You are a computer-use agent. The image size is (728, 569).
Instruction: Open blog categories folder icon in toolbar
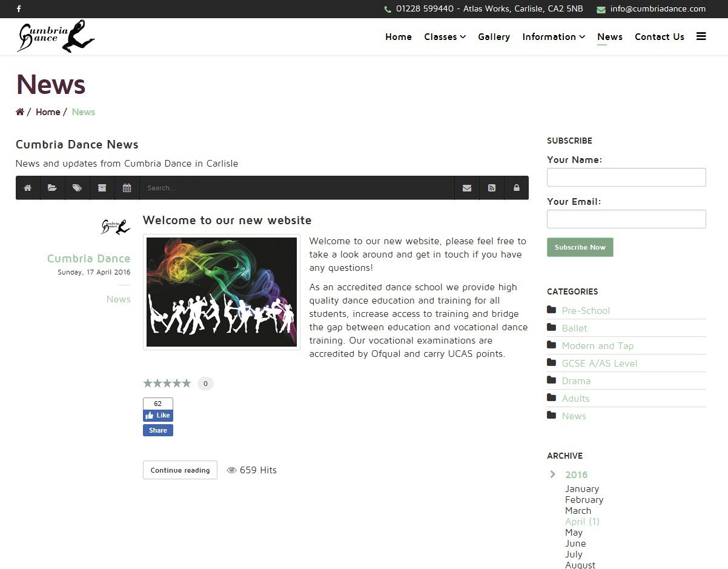point(53,188)
